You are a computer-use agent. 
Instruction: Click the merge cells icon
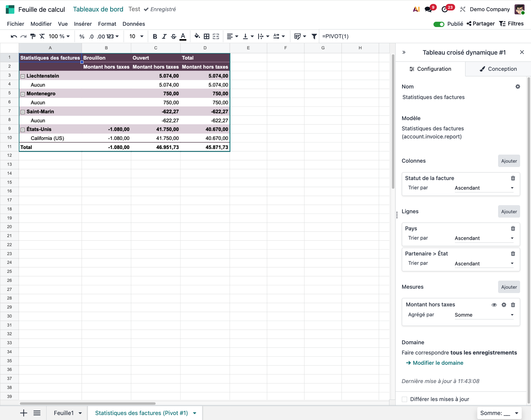tap(216, 36)
